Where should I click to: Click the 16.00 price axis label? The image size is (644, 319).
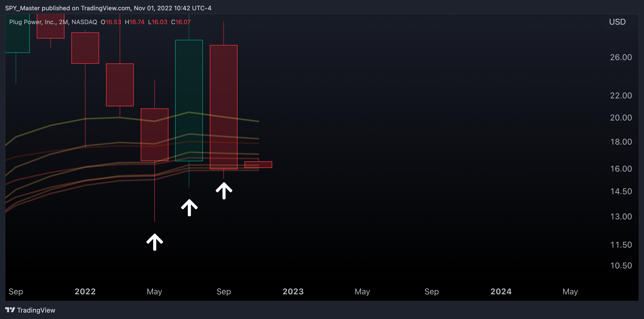click(621, 169)
